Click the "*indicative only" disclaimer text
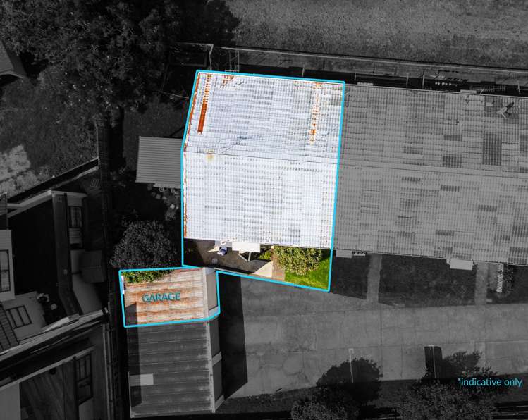Image resolution: width=528 pixels, height=420 pixels. (489, 382)
